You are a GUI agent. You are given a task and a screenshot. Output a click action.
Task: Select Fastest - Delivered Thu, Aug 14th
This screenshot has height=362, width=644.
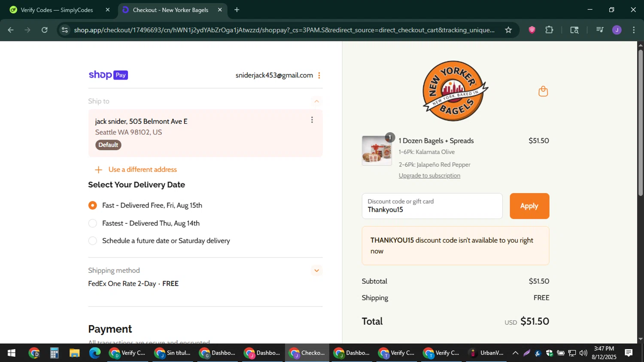pyautogui.click(x=92, y=223)
